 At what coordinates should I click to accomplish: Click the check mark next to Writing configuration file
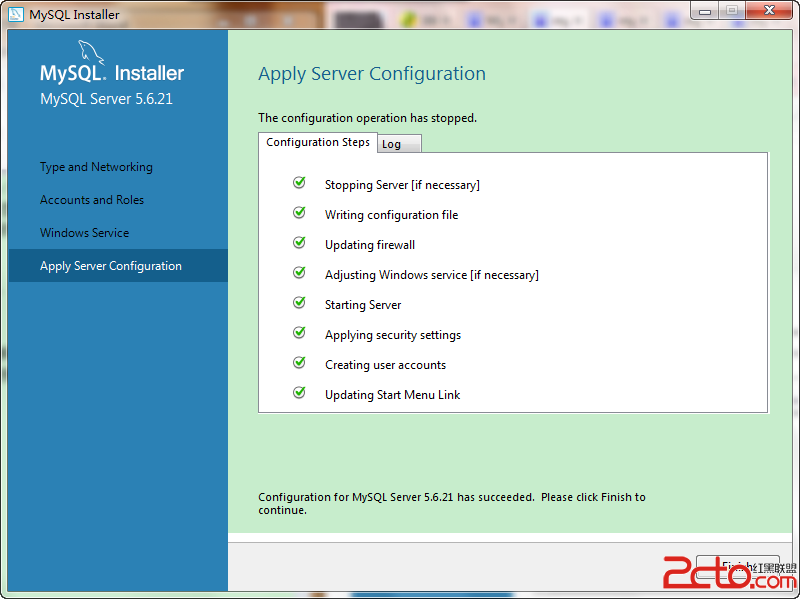pyautogui.click(x=299, y=212)
